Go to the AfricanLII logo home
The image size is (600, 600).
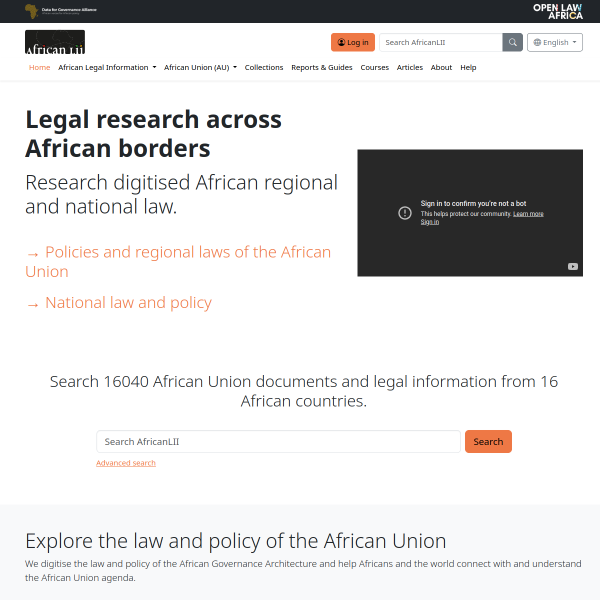click(55, 42)
